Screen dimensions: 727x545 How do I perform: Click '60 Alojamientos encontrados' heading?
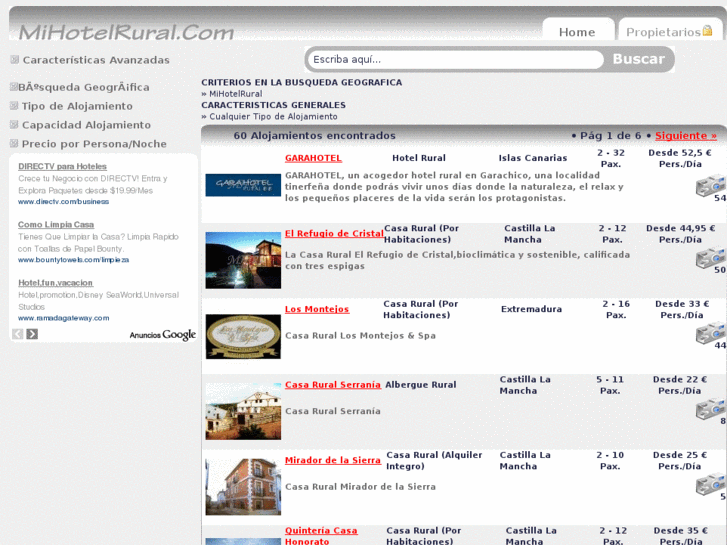click(x=314, y=135)
